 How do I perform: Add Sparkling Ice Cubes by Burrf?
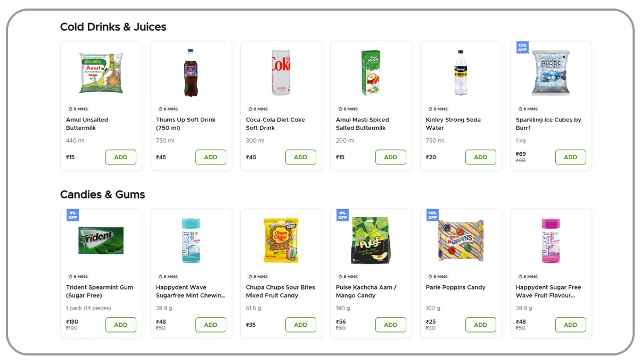pyautogui.click(x=571, y=157)
